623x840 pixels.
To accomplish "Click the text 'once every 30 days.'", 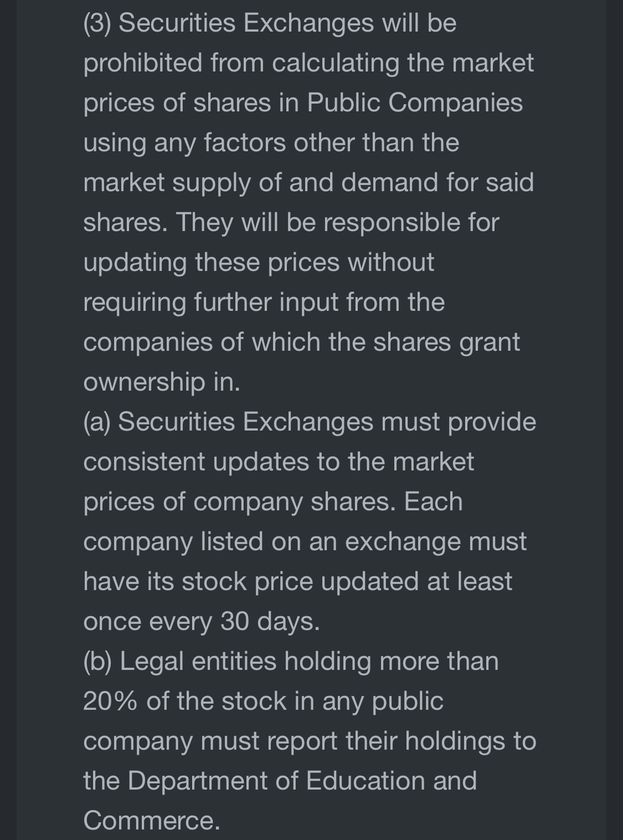I will [x=202, y=621].
